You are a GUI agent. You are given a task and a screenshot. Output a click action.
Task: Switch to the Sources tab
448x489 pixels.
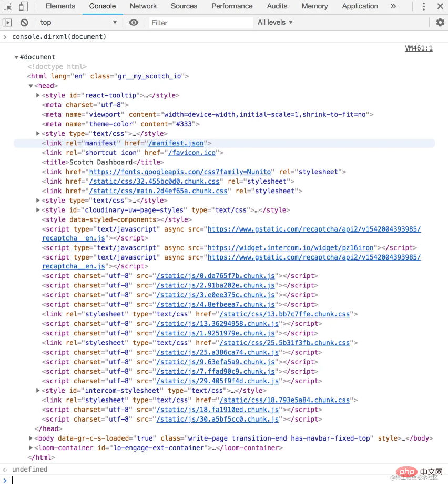tap(184, 6)
